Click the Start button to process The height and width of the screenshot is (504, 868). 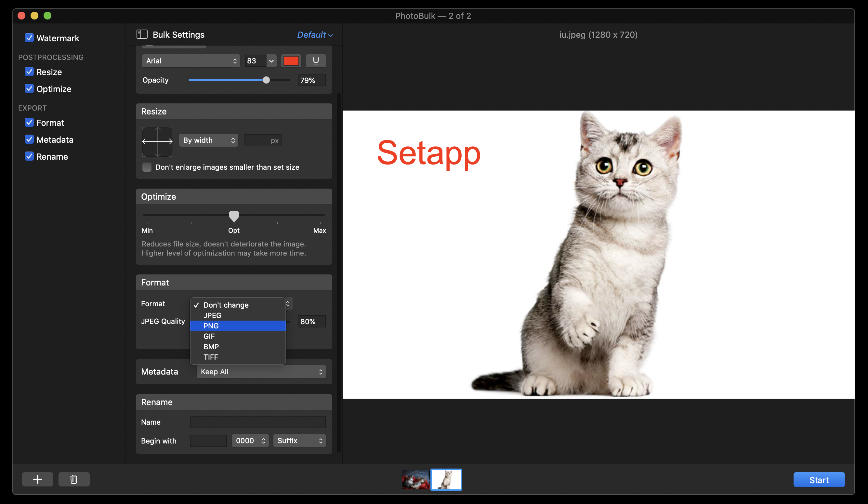click(x=820, y=479)
